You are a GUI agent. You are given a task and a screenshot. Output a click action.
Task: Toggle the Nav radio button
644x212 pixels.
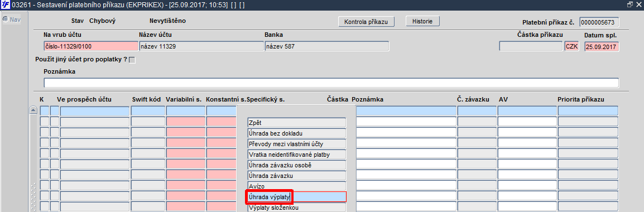point(6,19)
